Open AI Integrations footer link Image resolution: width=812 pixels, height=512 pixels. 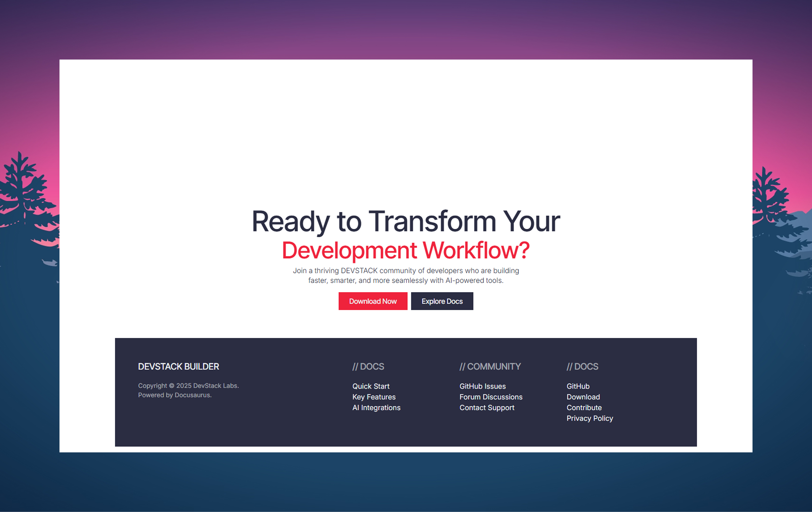[x=376, y=408]
